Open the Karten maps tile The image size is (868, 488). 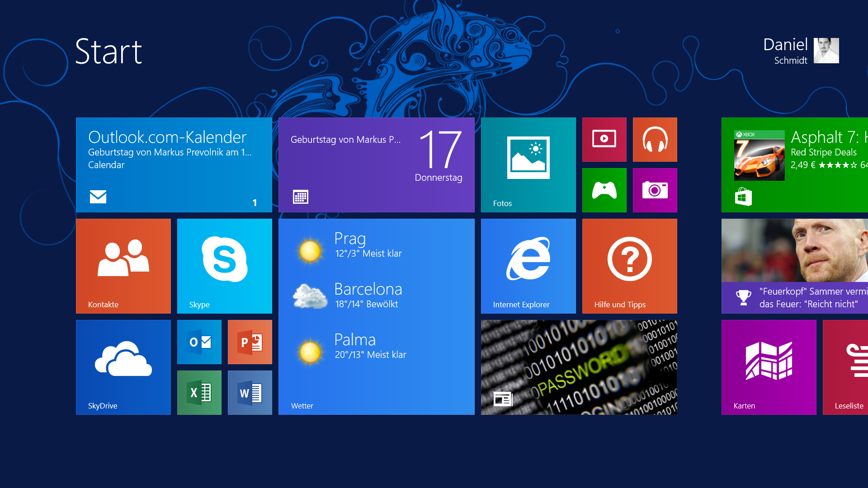[x=769, y=367]
